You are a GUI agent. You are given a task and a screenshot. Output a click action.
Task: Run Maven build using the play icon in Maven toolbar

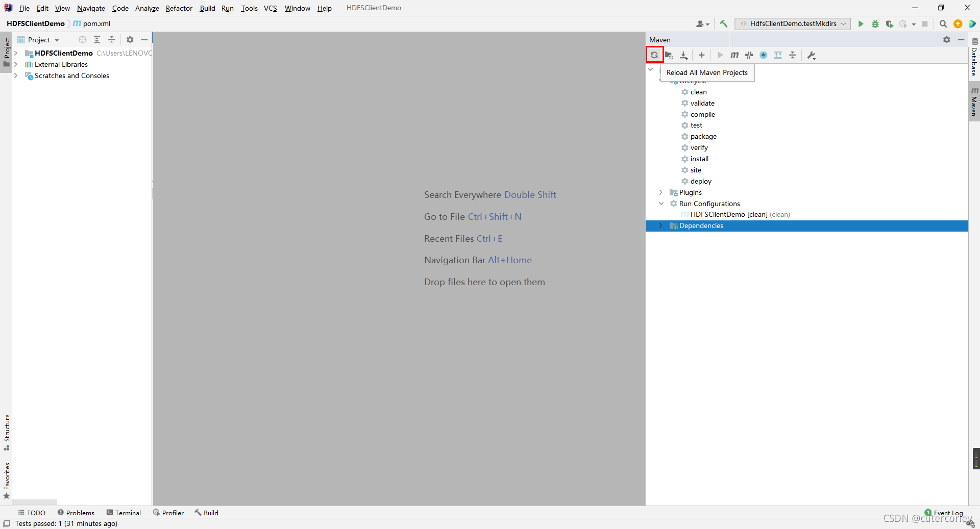tap(720, 55)
